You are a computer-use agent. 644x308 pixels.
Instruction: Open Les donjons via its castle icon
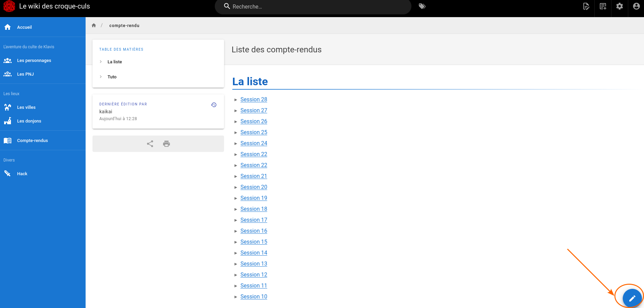click(x=7, y=121)
